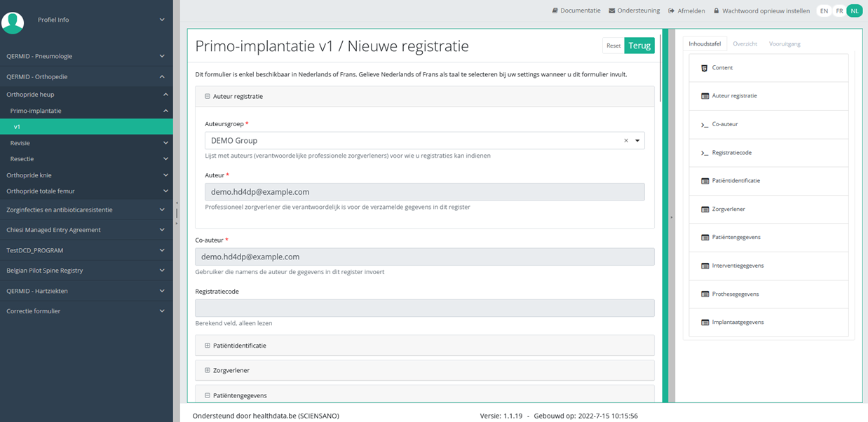Switch to the Overzicht tab
Image resolution: width=868 pixels, height=422 pixels.
tap(745, 43)
